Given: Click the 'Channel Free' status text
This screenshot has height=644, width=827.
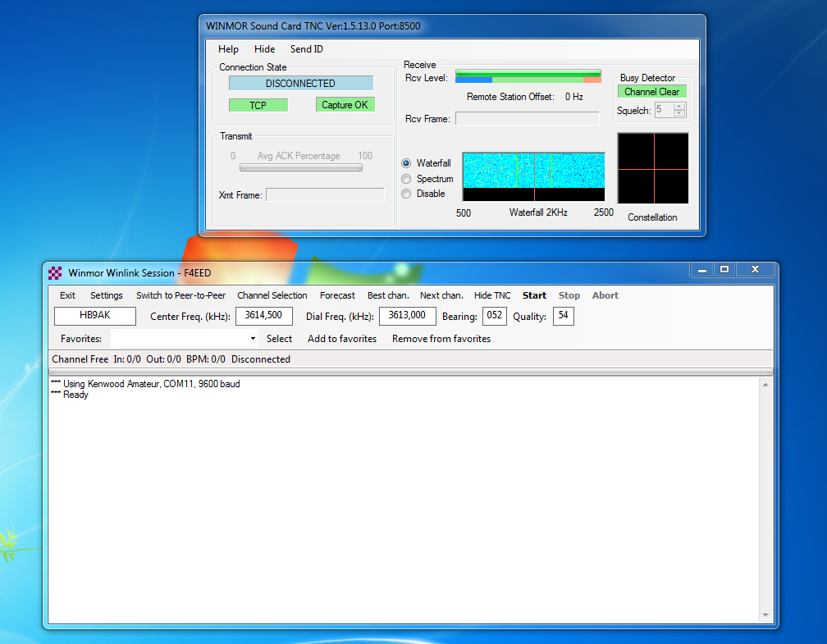Looking at the screenshot, I should click(x=80, y=359).
